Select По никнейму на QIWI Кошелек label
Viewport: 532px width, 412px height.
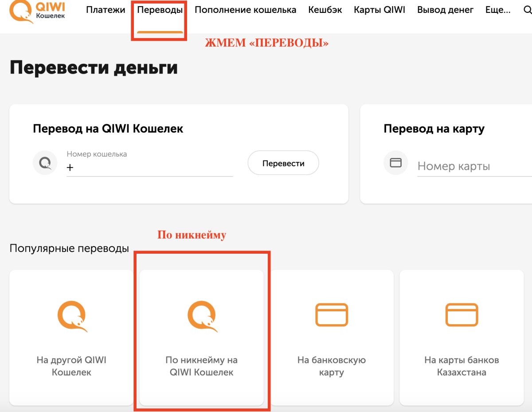tap(202, 366)
